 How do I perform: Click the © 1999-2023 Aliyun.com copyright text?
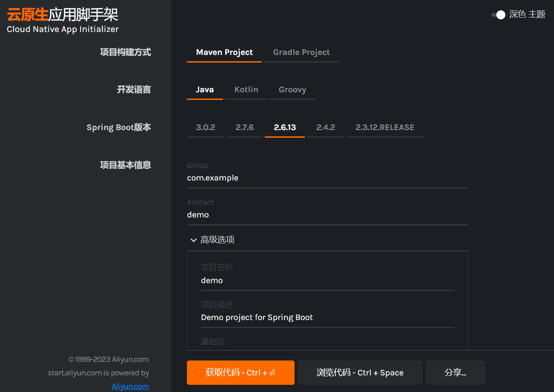point(109,360)
